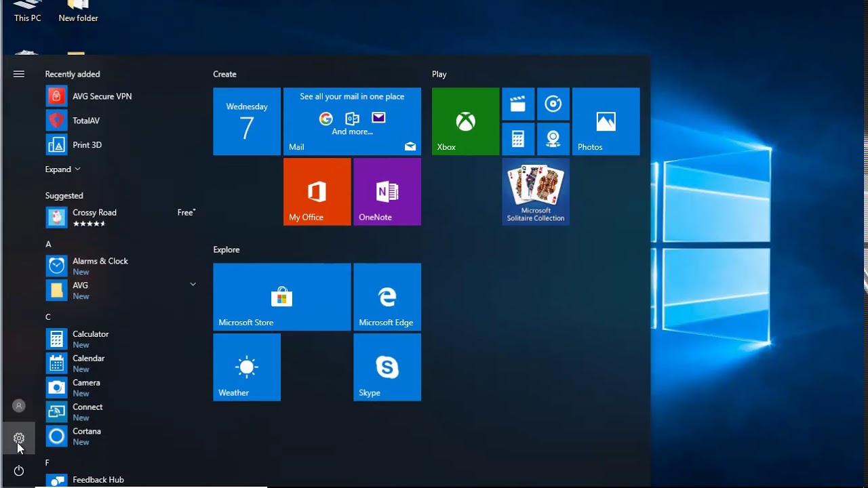
Task: Jump to letter F in app list
Action: (47, 463)
